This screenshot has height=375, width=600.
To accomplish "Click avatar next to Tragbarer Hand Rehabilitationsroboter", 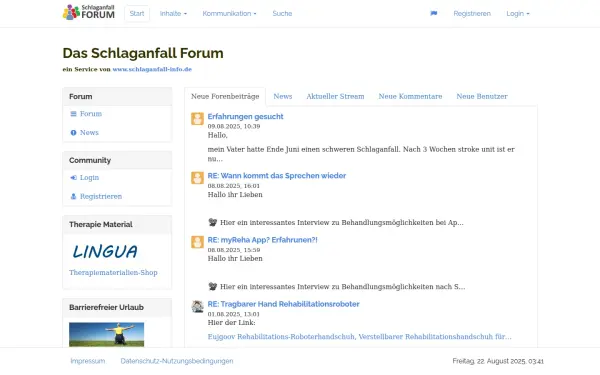I will [x=197, y=306].
